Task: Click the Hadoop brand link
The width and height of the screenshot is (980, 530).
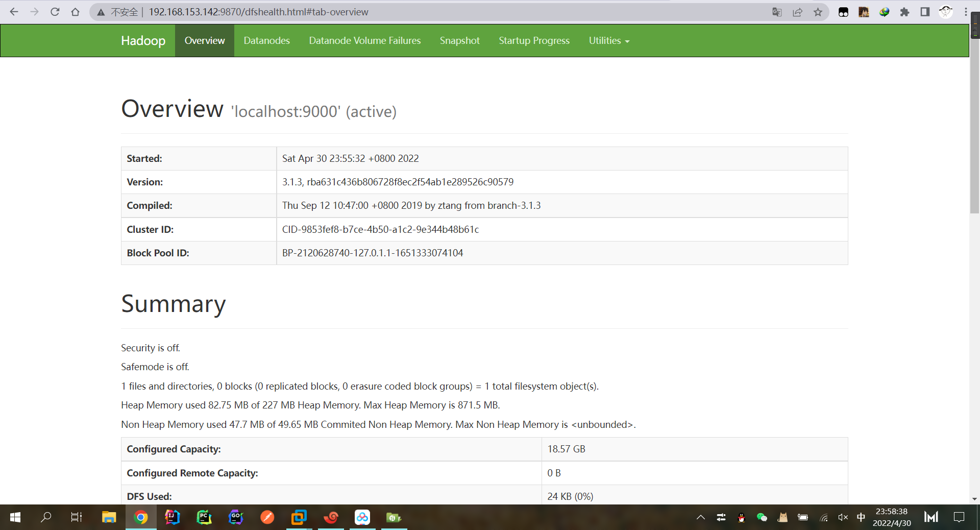Action: tap(143, 40)
